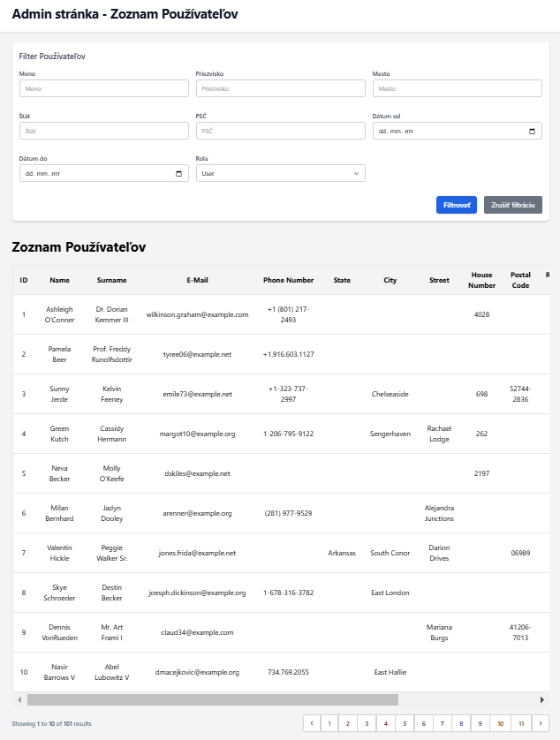Click the name Ashleigh O'Conner
The image size is (560, 740).
coord(59,314)
